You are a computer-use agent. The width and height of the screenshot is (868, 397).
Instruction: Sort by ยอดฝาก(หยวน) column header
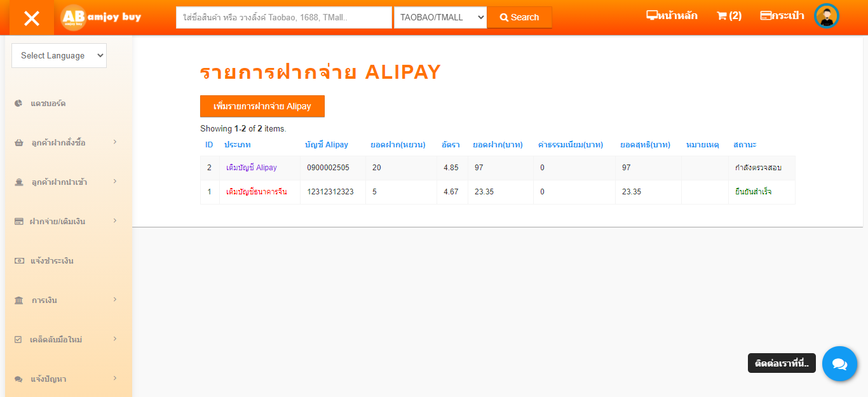(398, 145)
